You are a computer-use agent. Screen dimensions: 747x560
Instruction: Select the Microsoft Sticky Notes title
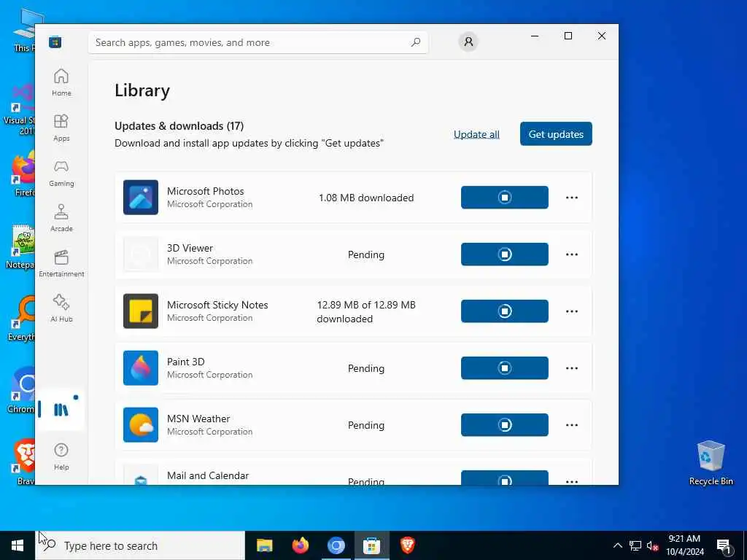pos(217,305)
